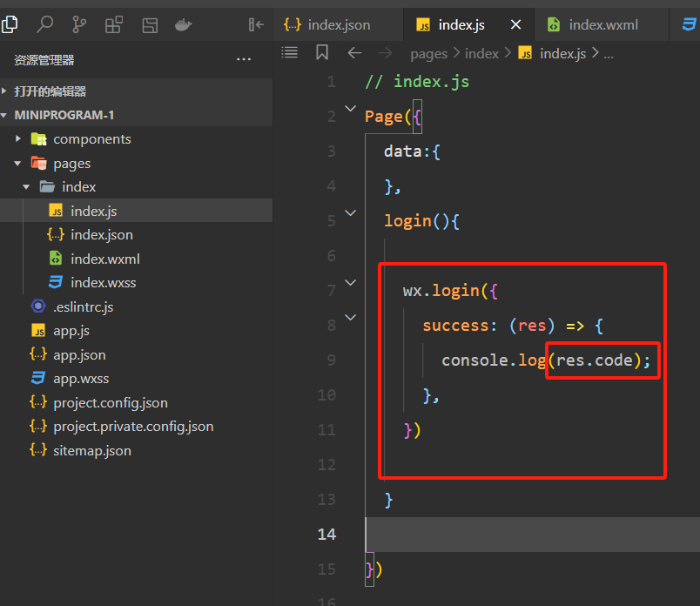Open the Search panel icon

[x=44, y=24]
